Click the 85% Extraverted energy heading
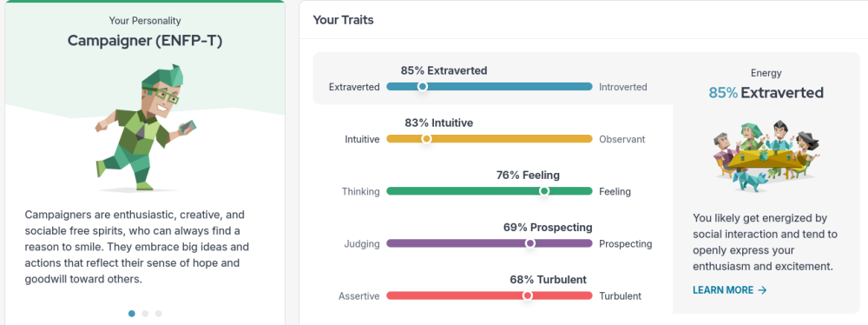Screen dimensions: 868x325 pyautogui.click(x=766, y=93)
